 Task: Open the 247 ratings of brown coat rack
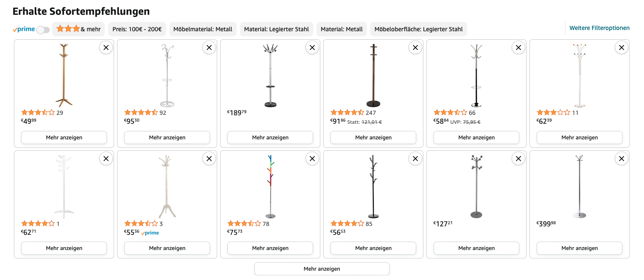(371, 113)
